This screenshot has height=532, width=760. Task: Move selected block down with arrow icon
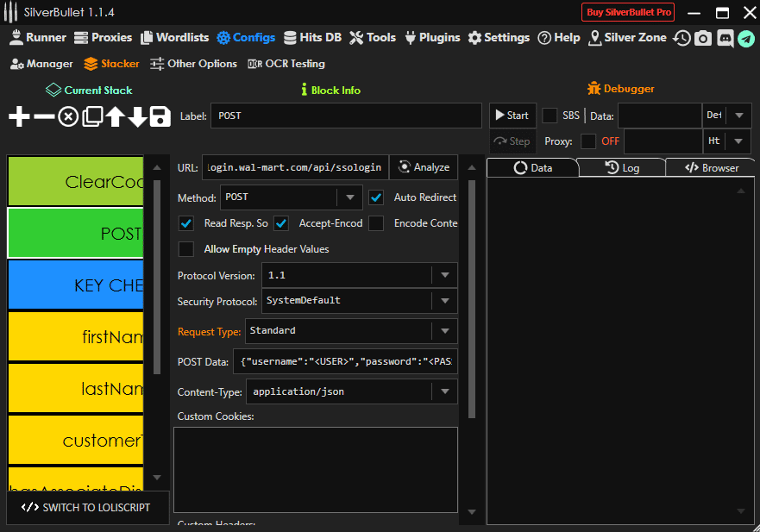[137, 117]
